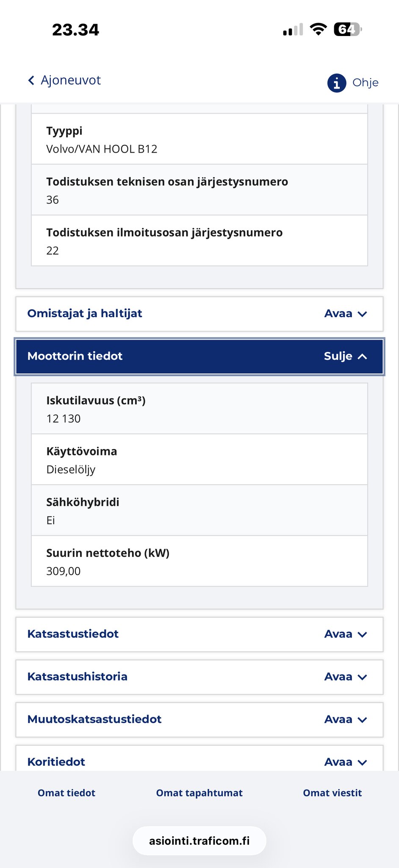Tap the cellular signal bars icon

[293, 30]
